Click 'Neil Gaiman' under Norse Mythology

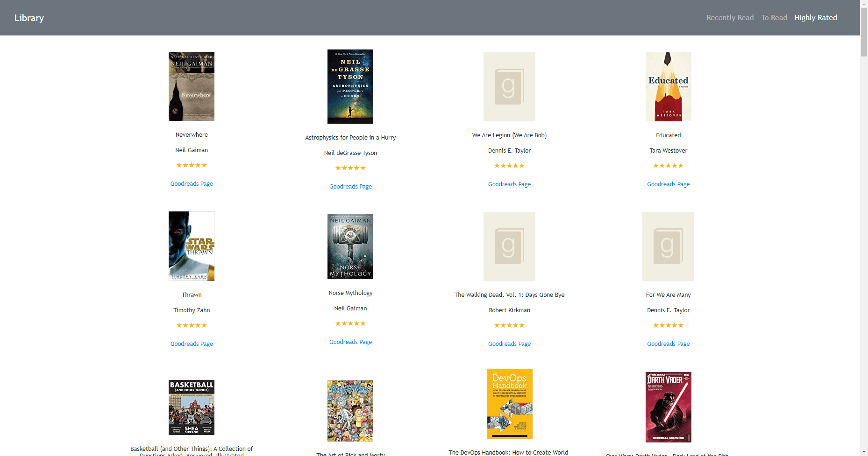tap(350, 309)
